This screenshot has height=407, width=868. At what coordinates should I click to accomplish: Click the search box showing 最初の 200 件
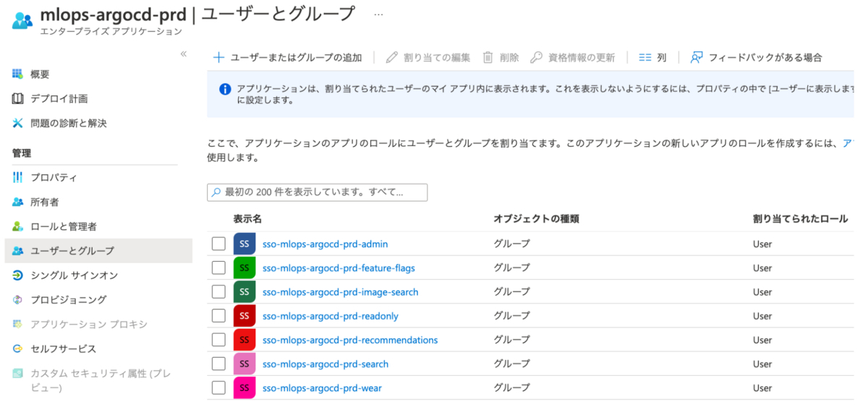tap(318, 192)
